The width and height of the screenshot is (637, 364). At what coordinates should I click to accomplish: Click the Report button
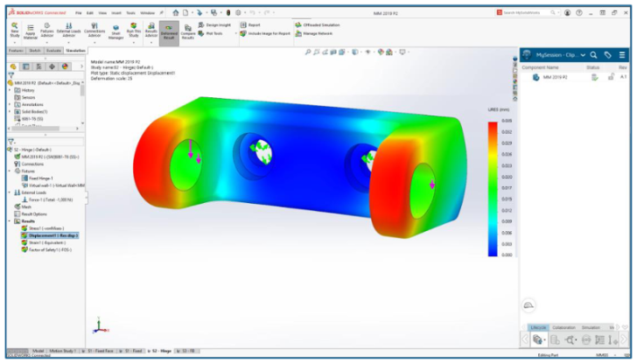click(250, 25)
